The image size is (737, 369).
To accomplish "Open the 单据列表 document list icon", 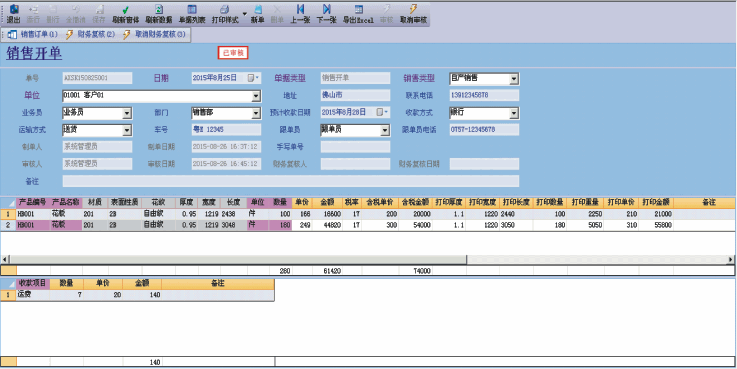I will coord(192,14).
